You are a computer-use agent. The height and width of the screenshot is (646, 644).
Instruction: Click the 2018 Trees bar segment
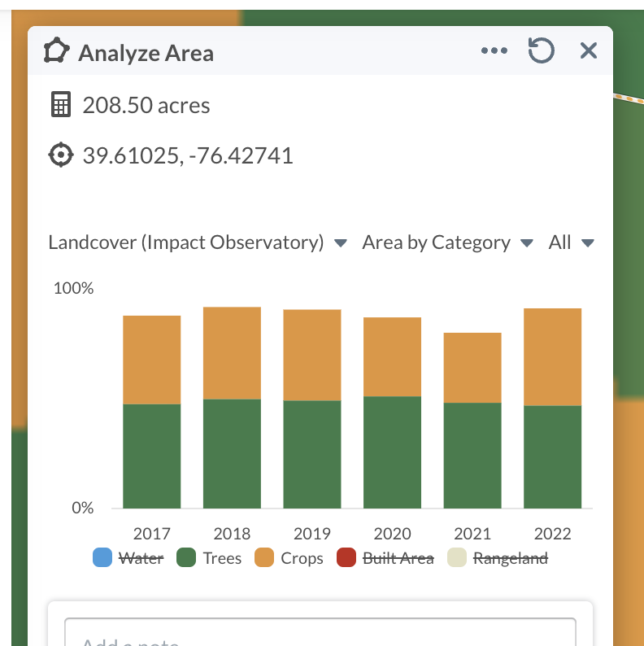point(233,454)
